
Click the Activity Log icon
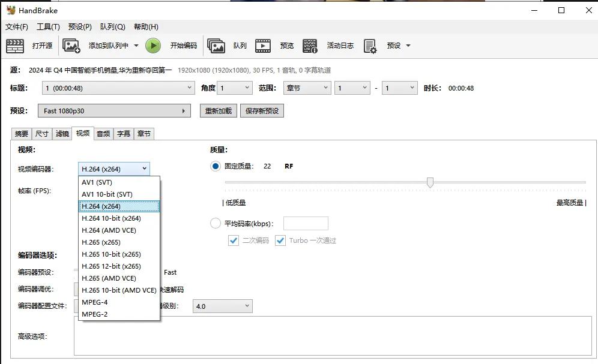[x=310, y=46]
